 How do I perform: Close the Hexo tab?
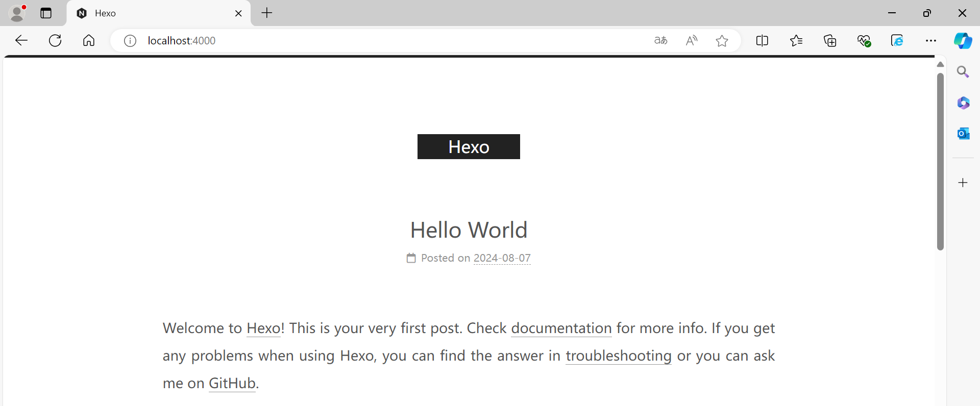point(238,13)
